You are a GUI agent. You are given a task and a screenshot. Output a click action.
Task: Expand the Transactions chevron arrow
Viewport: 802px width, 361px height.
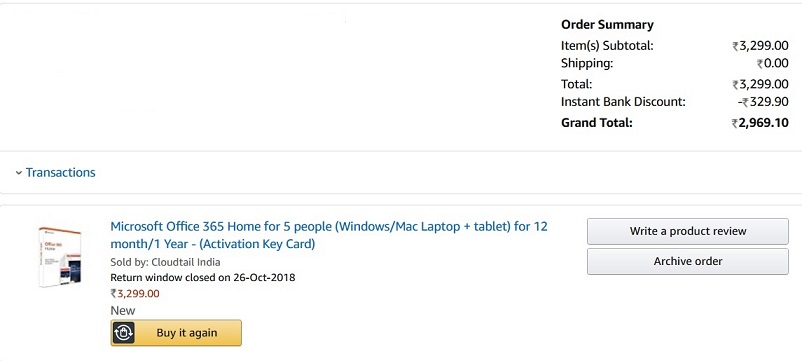coord(19,173)
